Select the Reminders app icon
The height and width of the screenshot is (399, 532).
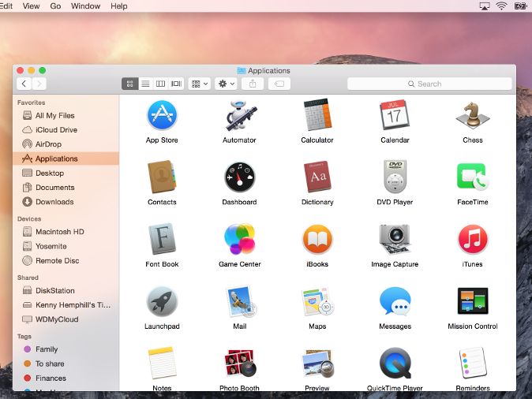tap(473, 363)
